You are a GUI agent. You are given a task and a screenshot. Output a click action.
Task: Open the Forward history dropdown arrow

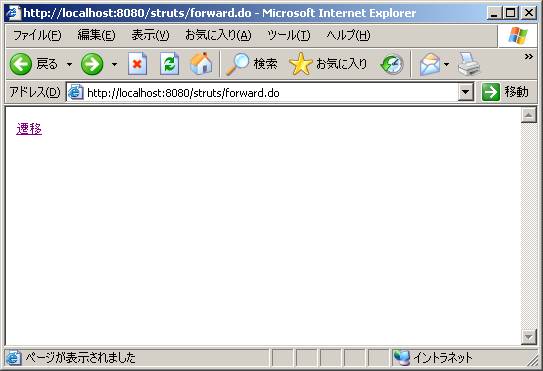pos(114,64)
